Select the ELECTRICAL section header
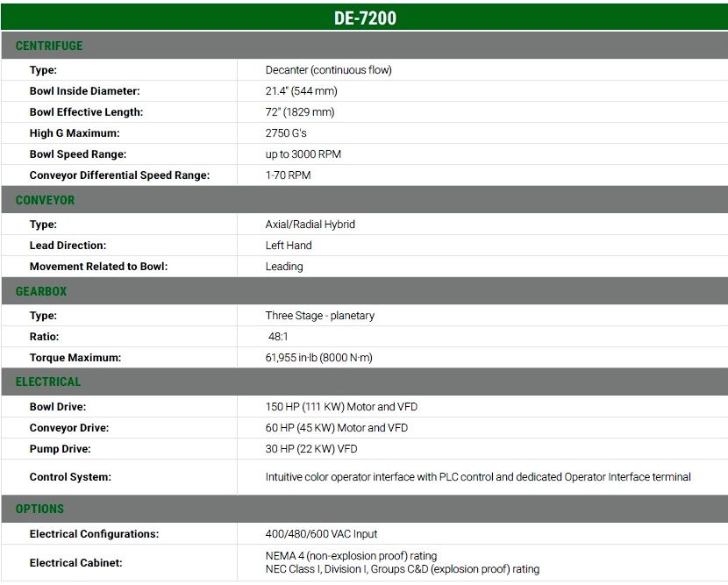Viewport: 728px width, 585px height. [x=48, y=382]
